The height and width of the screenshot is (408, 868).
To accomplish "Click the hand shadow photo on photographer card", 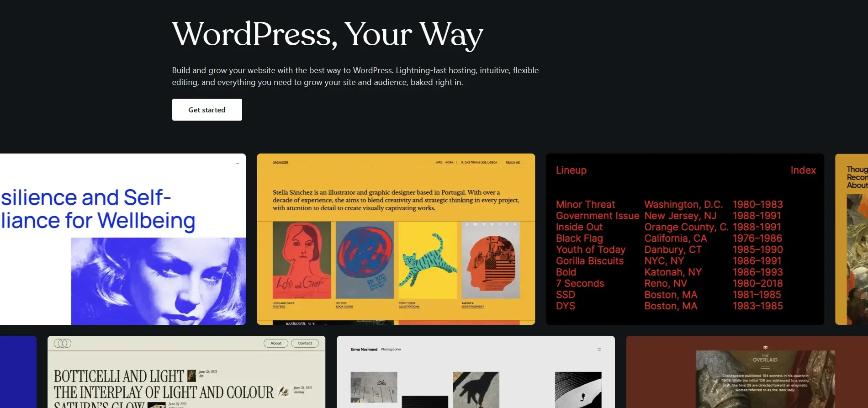I will coord(476,390).
